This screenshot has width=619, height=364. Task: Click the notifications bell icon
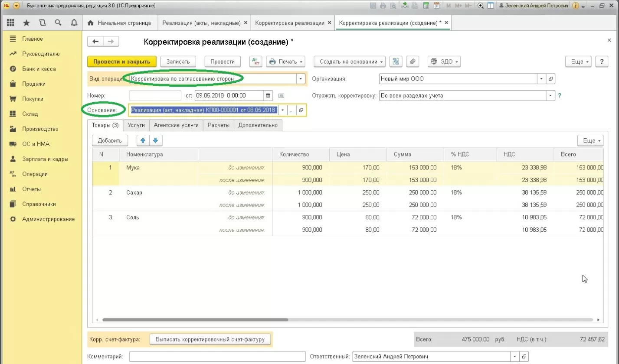pos(73,23)
